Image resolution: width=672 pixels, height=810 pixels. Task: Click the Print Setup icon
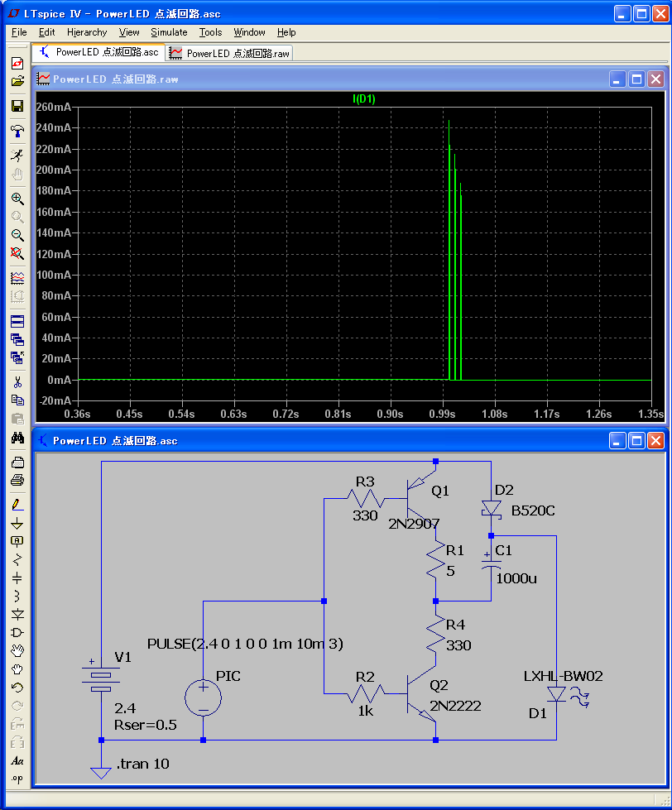point(17,463)
